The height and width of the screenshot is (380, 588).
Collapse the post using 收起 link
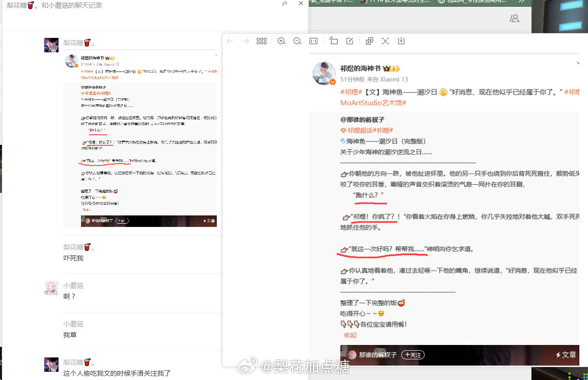(350, 335)
